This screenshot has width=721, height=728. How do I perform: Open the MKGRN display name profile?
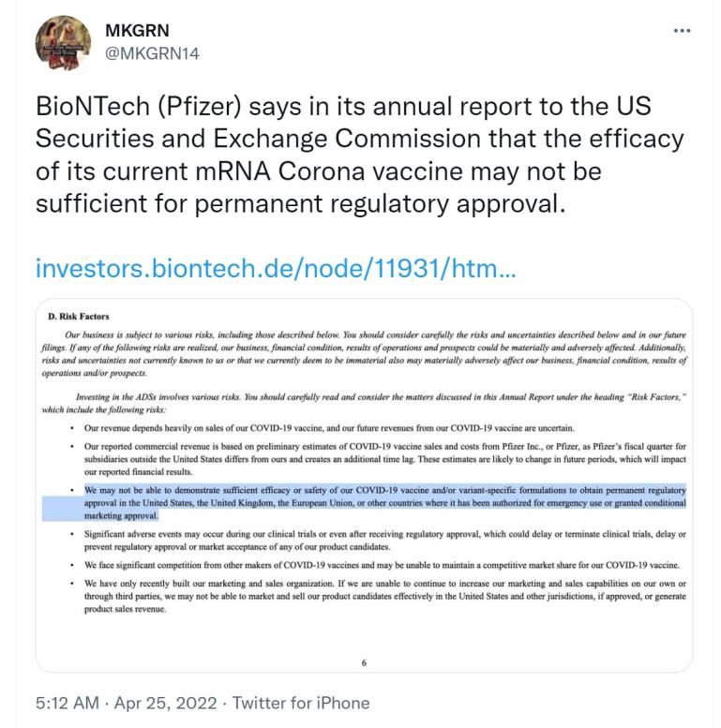pos(137,30)
